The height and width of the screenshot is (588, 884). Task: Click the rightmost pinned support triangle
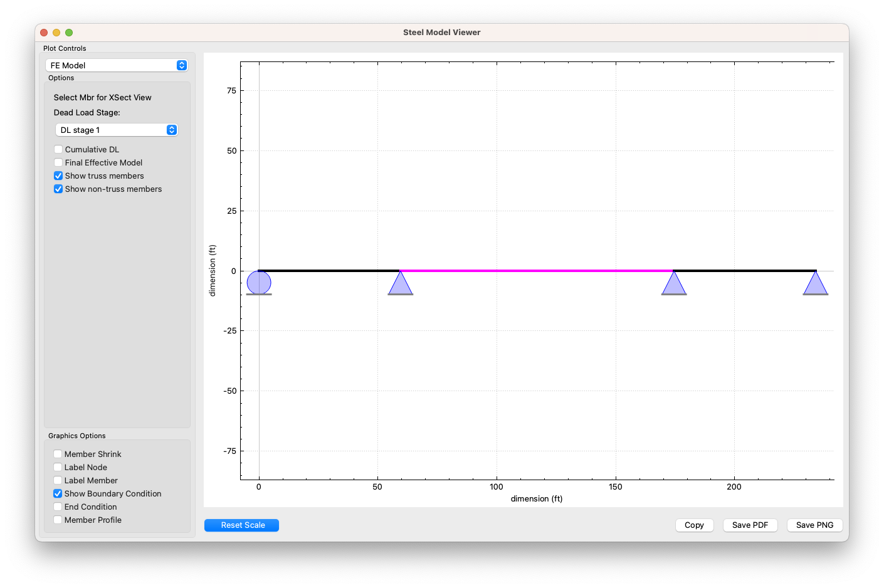point(816,285)
